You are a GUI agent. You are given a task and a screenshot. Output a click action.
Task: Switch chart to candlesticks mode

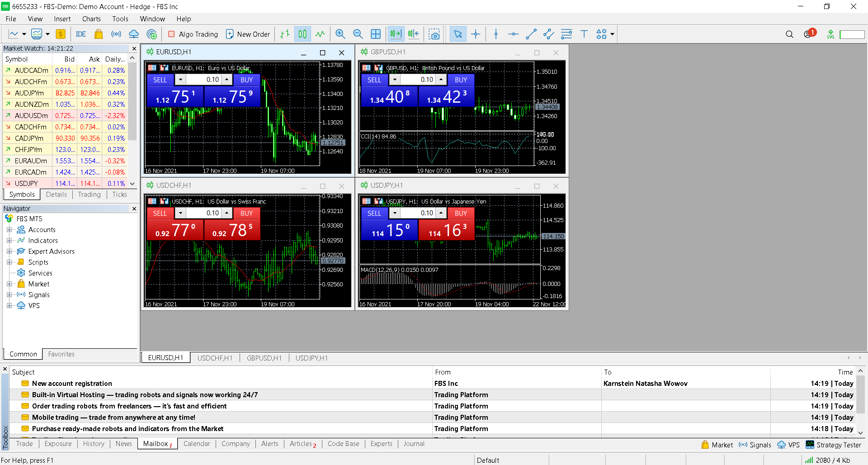[302, 34]
